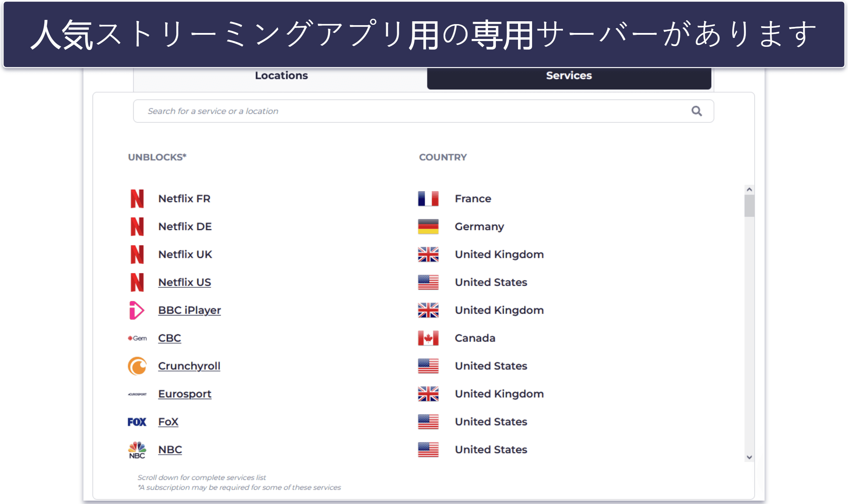Viewport: 848px width, 504px height.
Task: Open the CBC link
Action: coord(169,338)
